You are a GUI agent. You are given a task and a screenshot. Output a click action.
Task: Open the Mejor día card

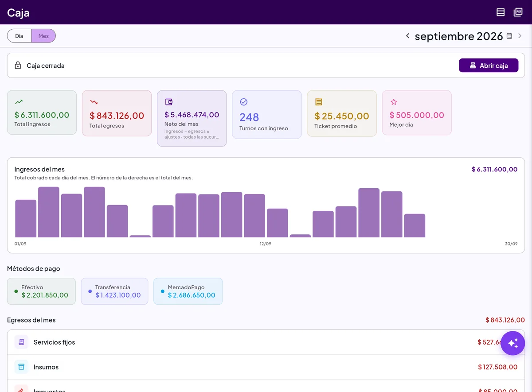[416, 113]
